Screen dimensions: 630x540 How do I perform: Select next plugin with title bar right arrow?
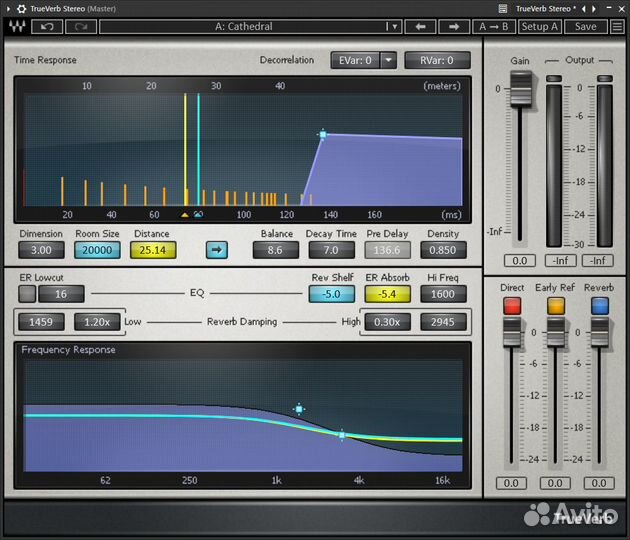point(593,8)
